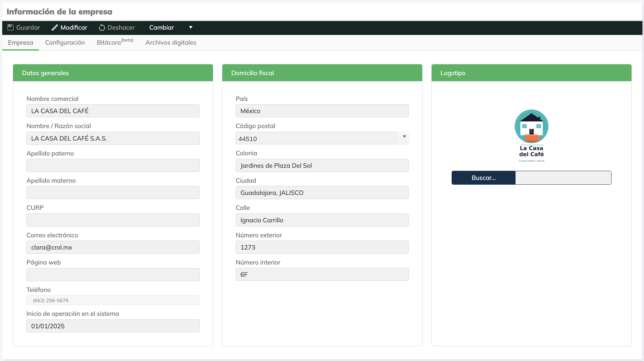The height and width of the screenshot is (361, 644).
Task: Expand the Código postal dropdown arrow
Action: 404,137
